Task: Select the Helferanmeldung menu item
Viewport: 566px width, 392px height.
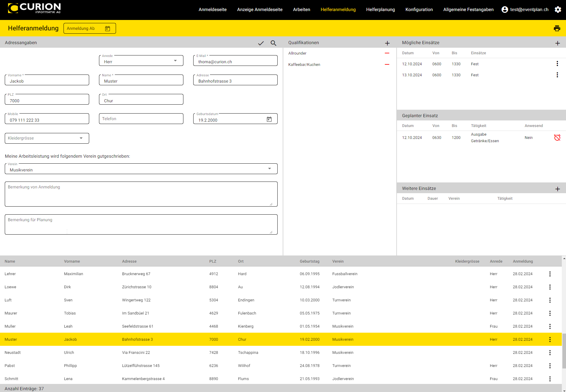Action: (338, 10)
